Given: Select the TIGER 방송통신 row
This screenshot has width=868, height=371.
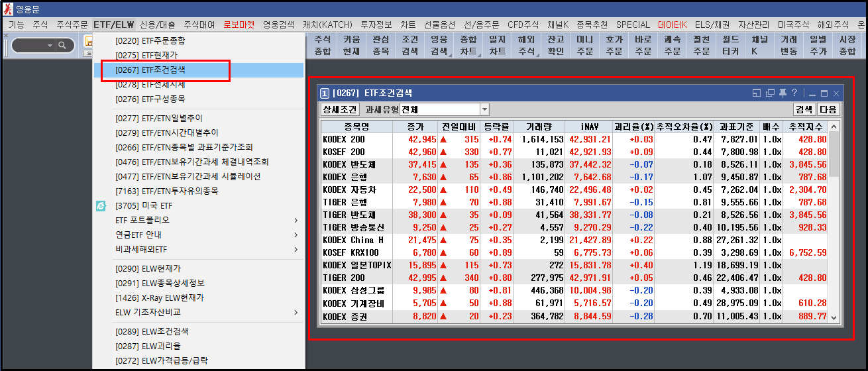Looking at the screenshot, I should 574,227.
